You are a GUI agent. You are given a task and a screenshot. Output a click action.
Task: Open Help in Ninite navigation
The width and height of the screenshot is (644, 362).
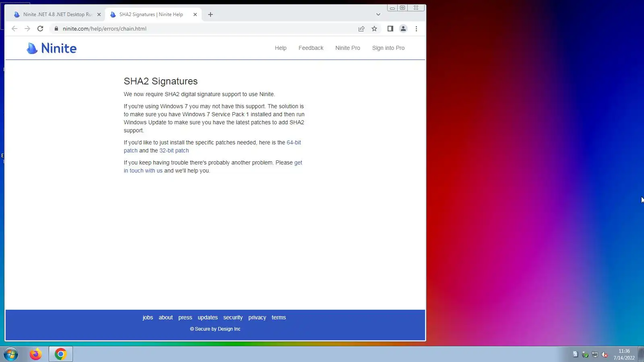[281, 48]
